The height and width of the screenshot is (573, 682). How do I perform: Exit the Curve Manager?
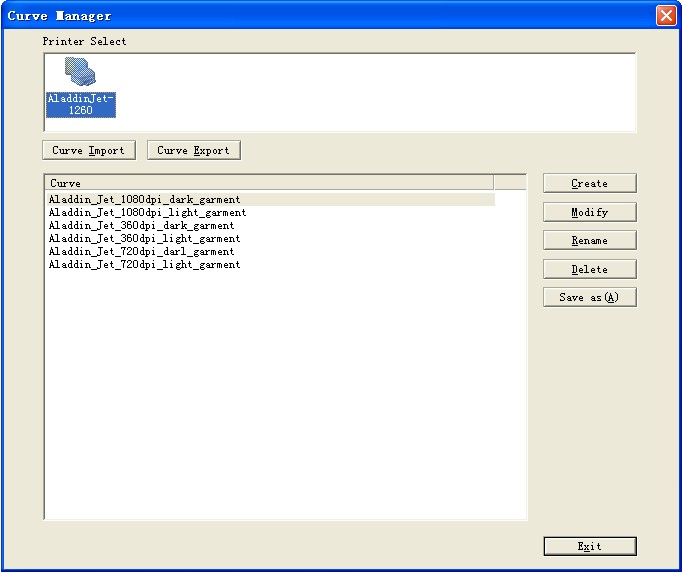coord(590,546)
